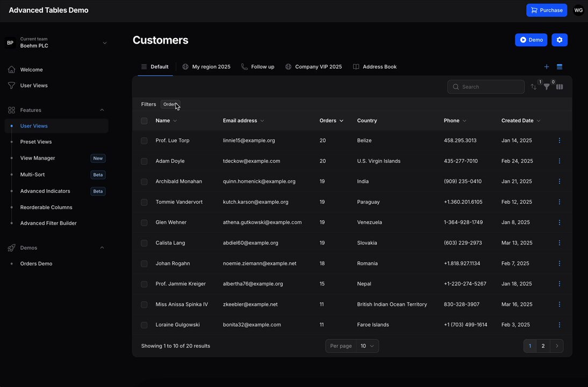Open row actions for Calista Lang
The width and height of the screenshot is (588, 387).
(x=560, y=242)
